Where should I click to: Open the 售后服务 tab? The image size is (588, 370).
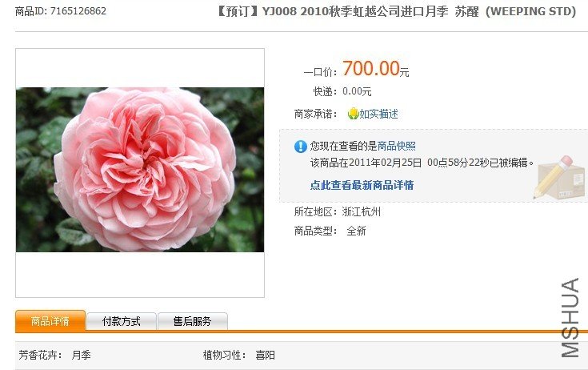tap(192, 322)
